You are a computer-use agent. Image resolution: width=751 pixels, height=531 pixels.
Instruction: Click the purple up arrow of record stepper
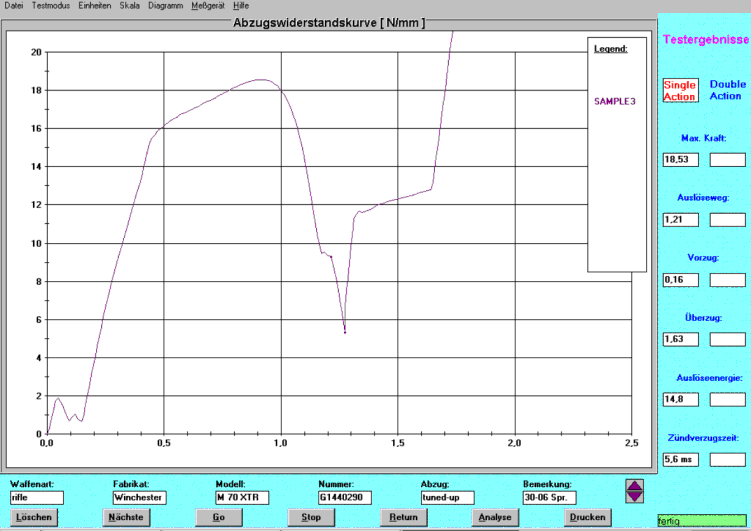coord(635,486)
